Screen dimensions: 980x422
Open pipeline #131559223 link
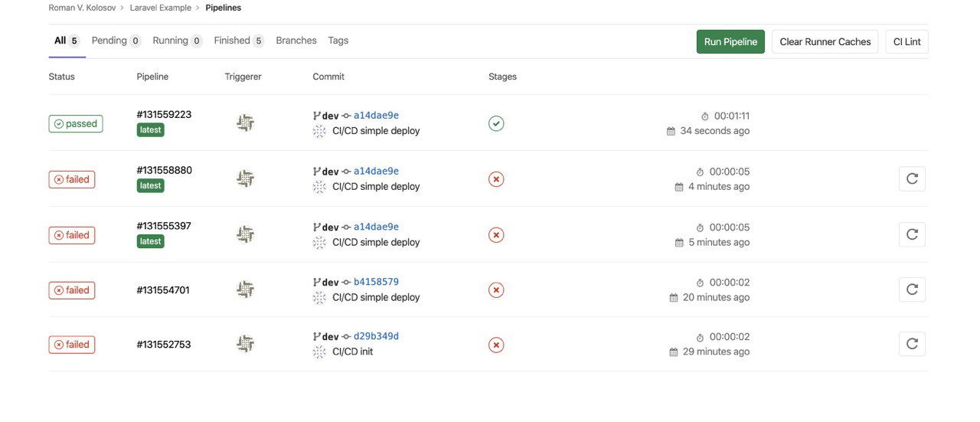(164, 115)
